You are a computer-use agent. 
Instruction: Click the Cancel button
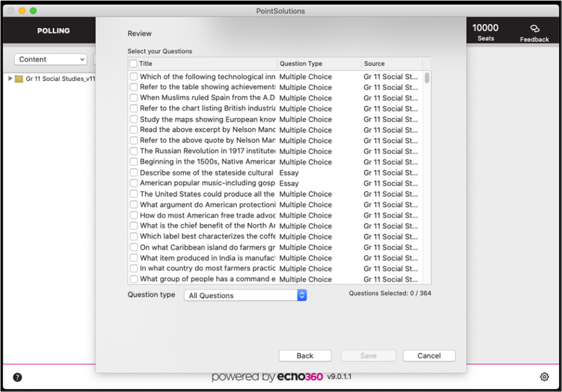pyautogui.click(x=429, y=356)
